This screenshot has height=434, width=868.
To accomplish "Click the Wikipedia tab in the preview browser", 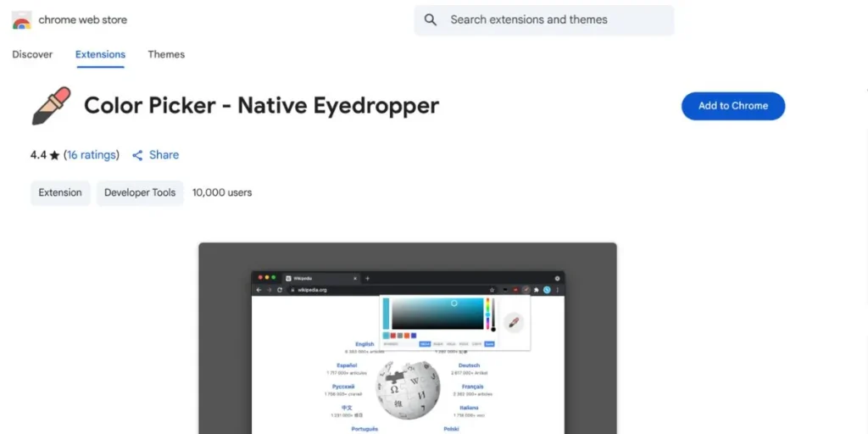I will [x=321, y=278].
